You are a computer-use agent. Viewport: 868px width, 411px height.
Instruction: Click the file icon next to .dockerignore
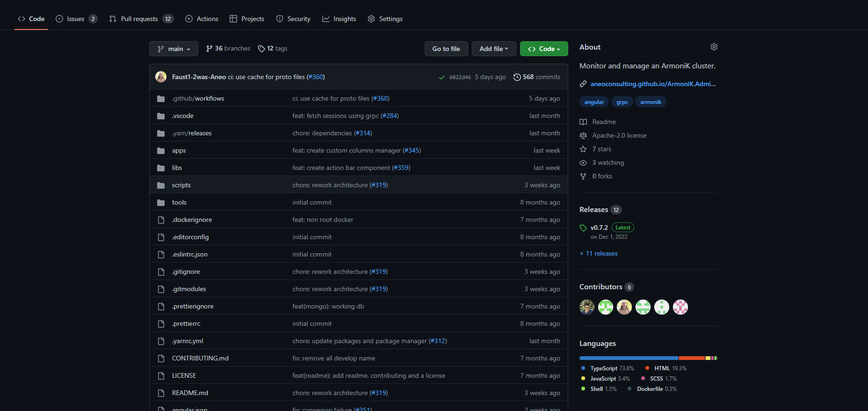coord(161,220)
